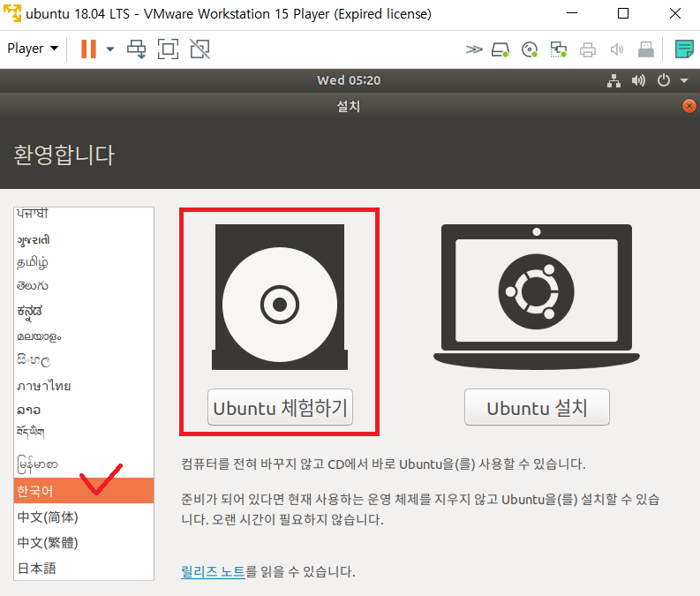The image size is (700, 596).
Task: Minimize the VMware Player window
Action: 572,13
